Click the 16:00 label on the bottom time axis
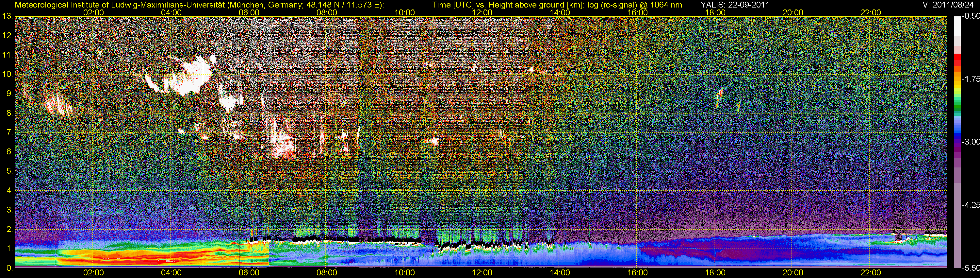Image resolution: width=980 pixels, height=278 pixels. click(638, 273)
